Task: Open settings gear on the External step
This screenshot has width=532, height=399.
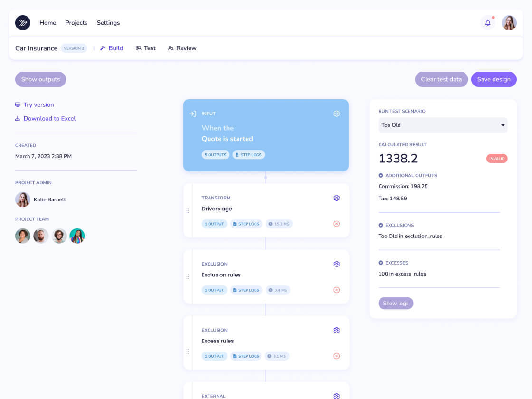Action: point(336,396)
